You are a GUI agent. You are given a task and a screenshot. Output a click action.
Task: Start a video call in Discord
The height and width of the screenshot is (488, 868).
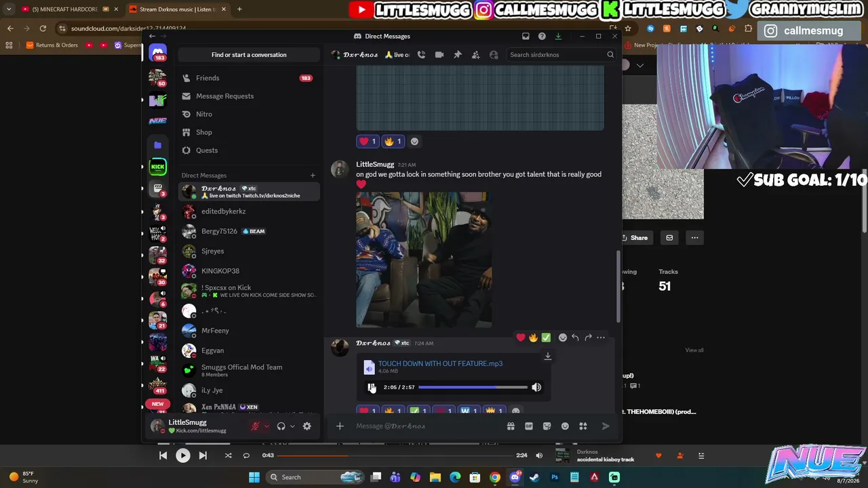pos(439,55)
